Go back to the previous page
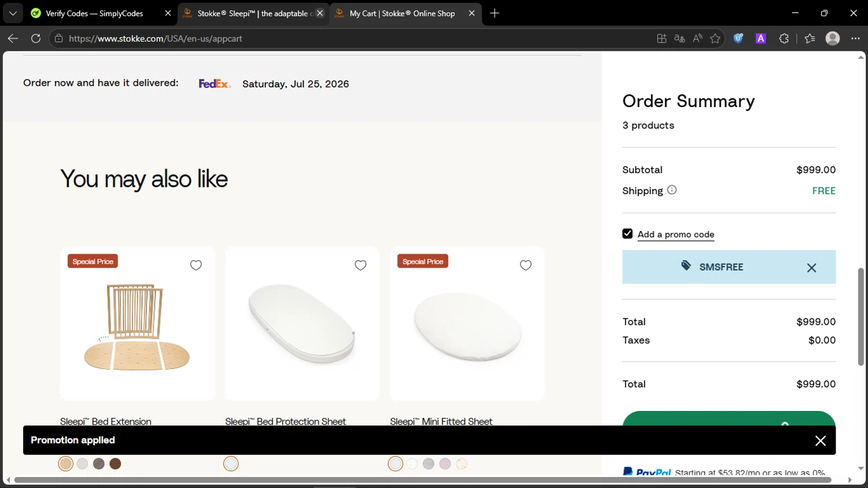The width and height of the screenshot is (868, 488). [x=13, y=38]
